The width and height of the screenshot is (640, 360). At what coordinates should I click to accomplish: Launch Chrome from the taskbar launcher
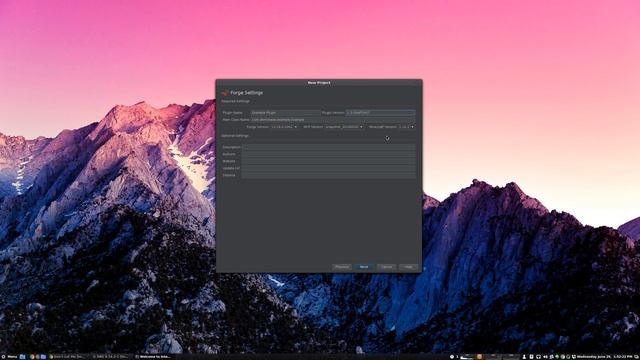click(x=32, y=357)
